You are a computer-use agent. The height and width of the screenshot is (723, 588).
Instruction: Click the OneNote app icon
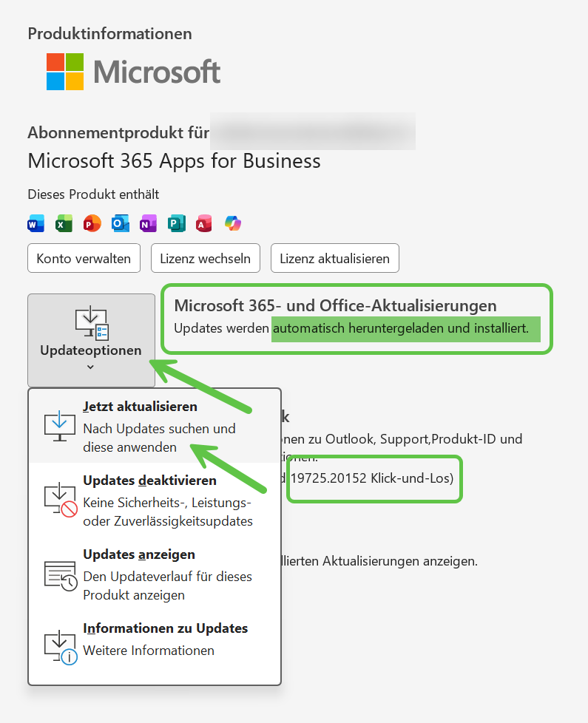pos(148,224)
